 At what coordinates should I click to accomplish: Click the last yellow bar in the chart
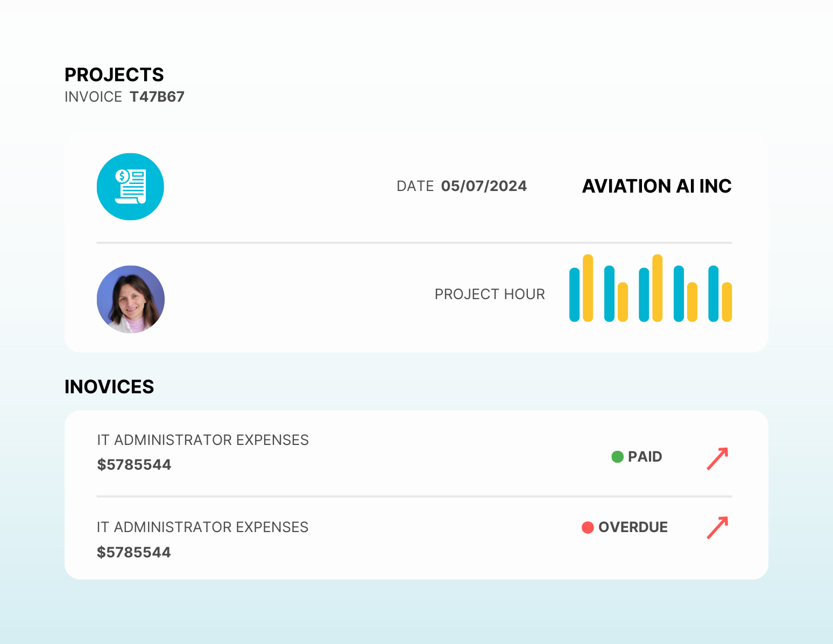tap(726, 302)
